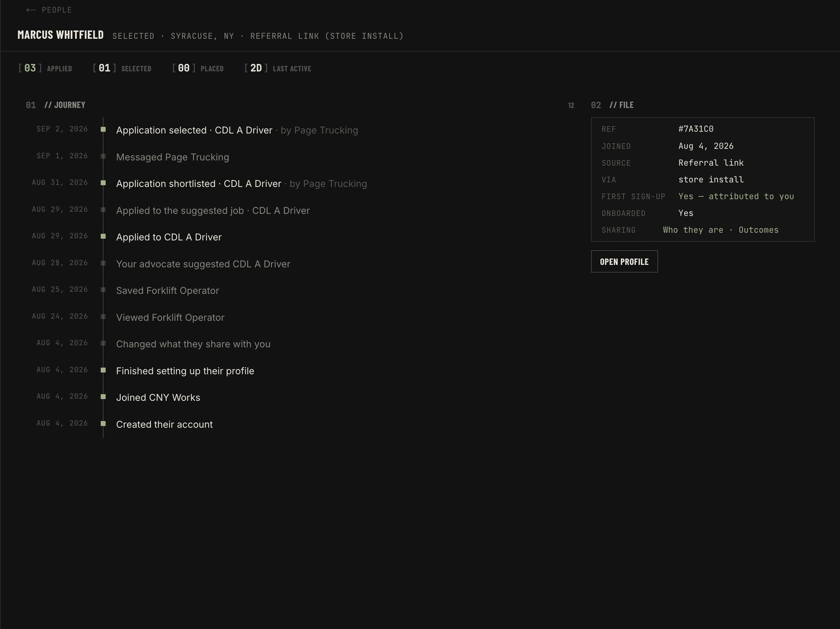Viewport: 840px width, 629px height.
Task: Click the reference number #7A31C0
Action: [696, 129]
